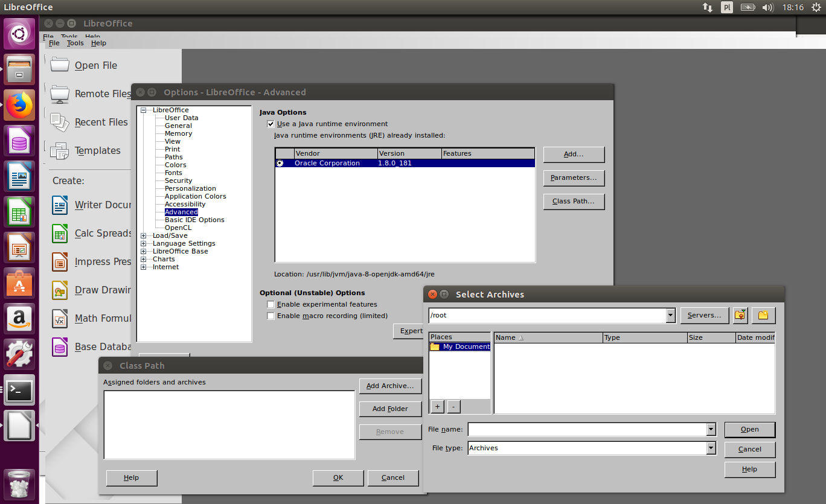826x504 pixels.
Task: Create a new folder in Select Archives
Action: tap(764, 315)
